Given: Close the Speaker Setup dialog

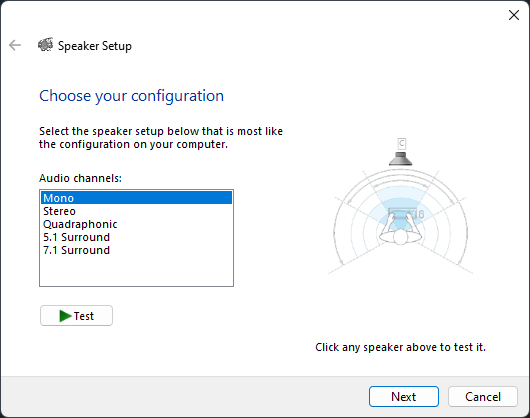Looking at the screenshot, I should point(514,15).
